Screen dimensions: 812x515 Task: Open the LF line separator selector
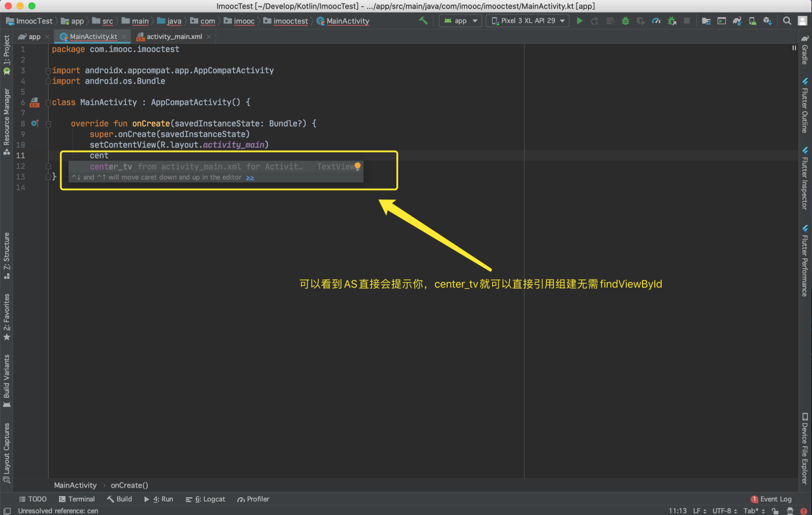coord(699,511)
